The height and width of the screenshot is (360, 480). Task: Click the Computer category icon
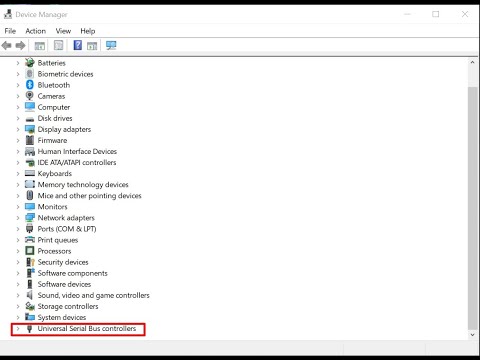point(30,107)
